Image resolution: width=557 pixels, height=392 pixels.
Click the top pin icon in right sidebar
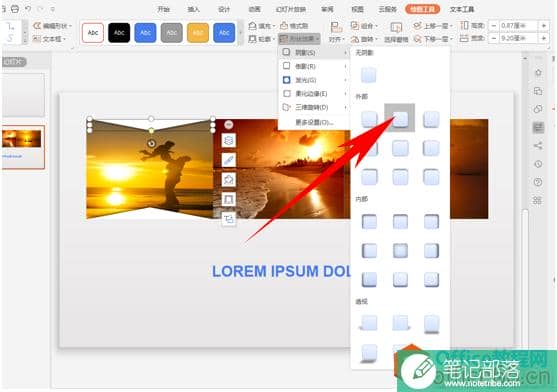538,72
